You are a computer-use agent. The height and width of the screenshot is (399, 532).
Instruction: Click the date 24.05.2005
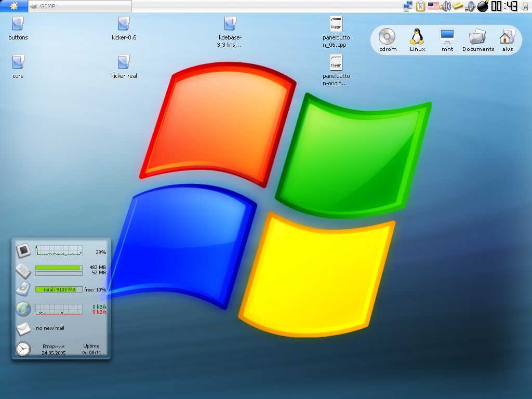coord(54,353)
